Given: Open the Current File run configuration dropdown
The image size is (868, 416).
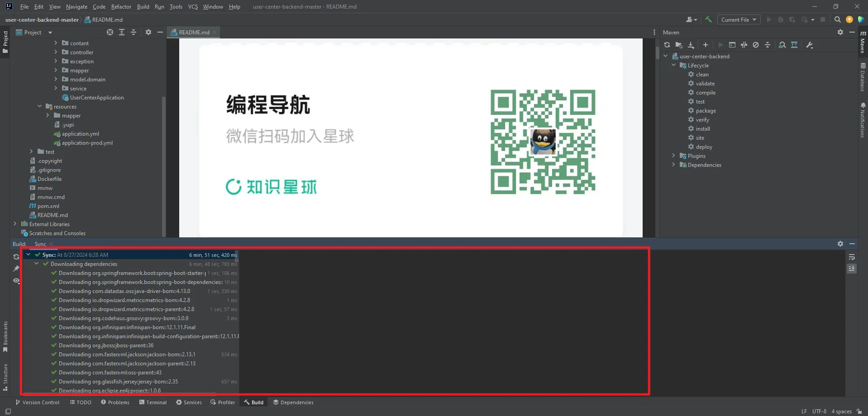Looking at the screenshot, I should (x=739, y=19).
